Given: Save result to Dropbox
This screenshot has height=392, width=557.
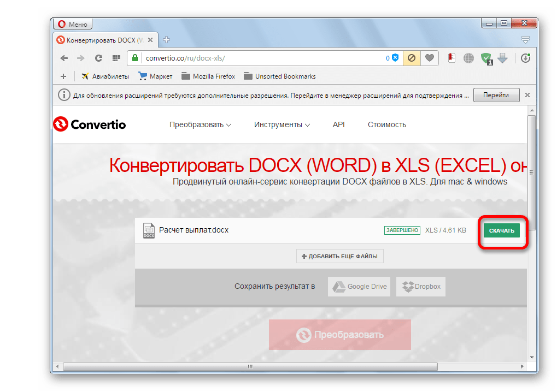Looking at the screenshot, I should click(421, 287).
